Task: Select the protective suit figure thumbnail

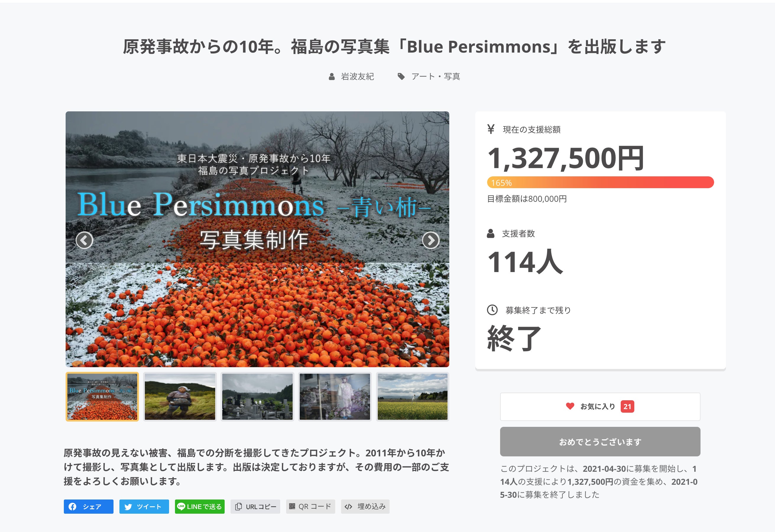Action: coord(335,396)
